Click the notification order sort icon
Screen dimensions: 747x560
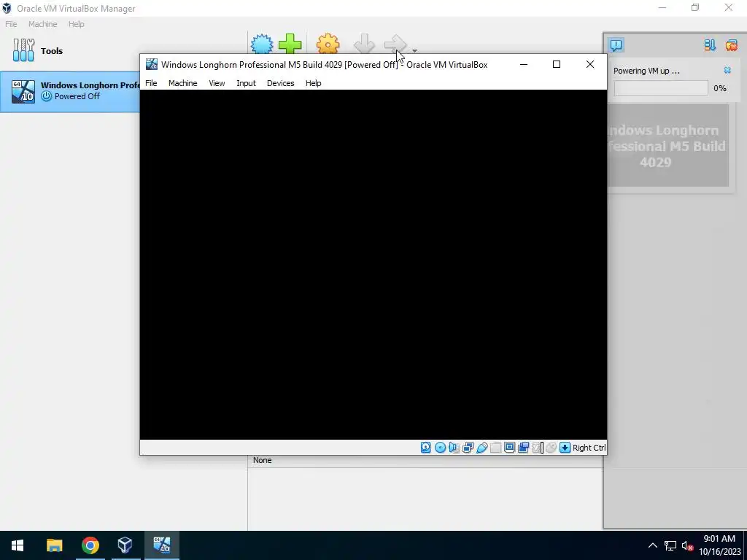pyautogui.click(x=710, y=45)
